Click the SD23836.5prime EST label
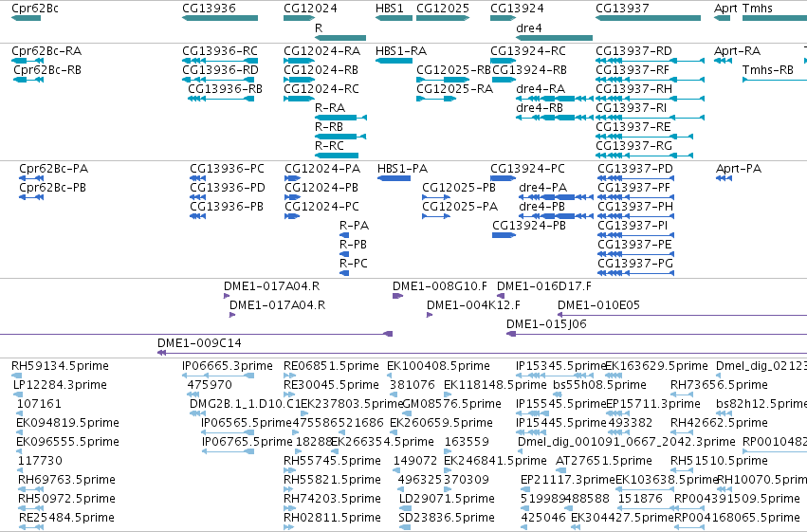807x532 pixels. tap(447, 518)
